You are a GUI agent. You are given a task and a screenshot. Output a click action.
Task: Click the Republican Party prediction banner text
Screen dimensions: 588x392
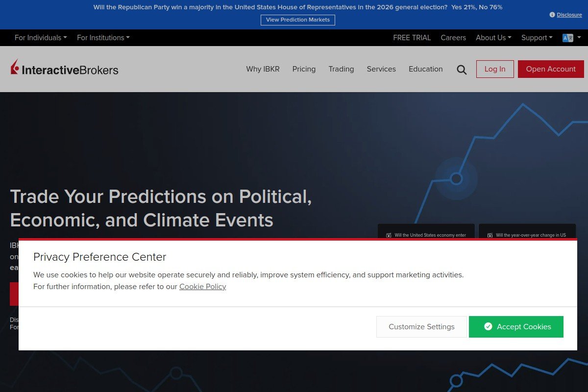(x=298, y=7)
